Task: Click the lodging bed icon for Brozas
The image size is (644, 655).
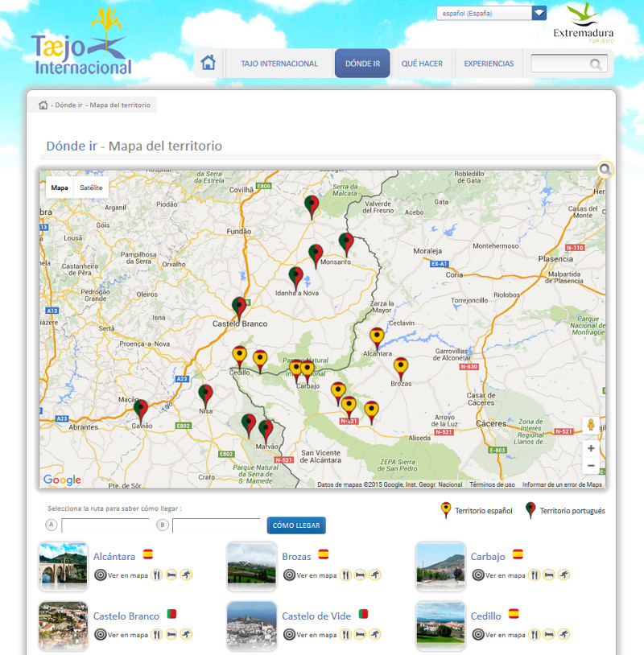Action: (360, 575)
